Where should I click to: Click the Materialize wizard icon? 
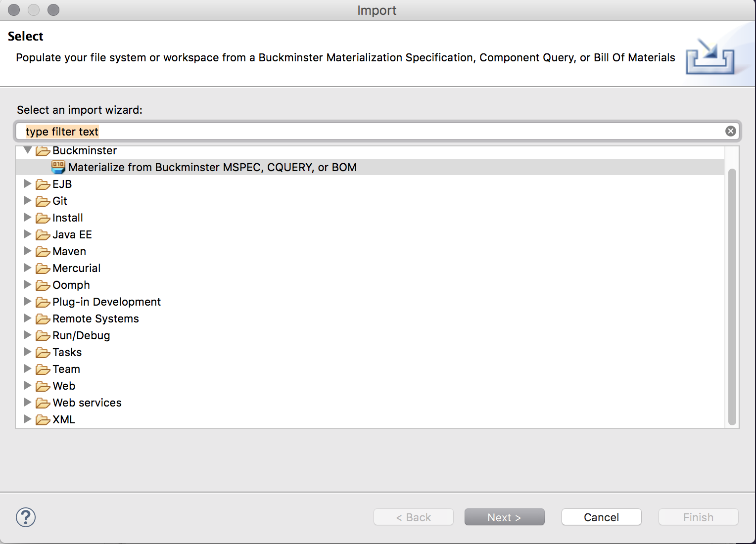tap(58, 167)
